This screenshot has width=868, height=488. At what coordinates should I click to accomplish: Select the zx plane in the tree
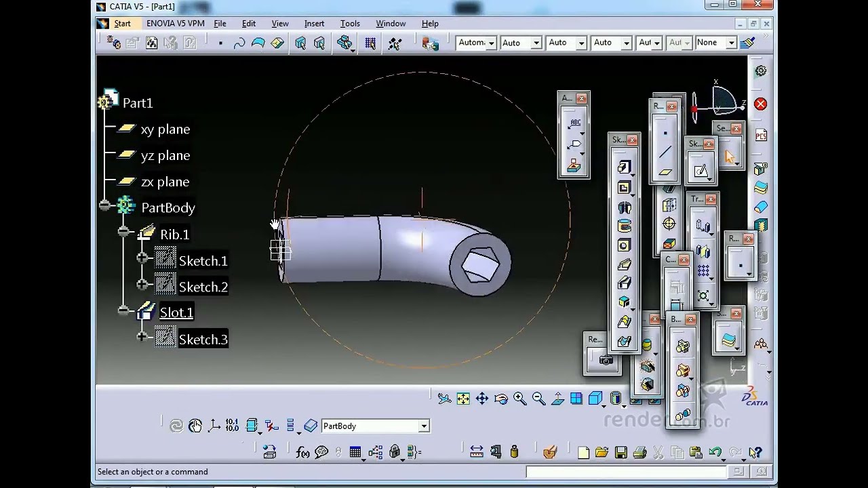(165, 182)
